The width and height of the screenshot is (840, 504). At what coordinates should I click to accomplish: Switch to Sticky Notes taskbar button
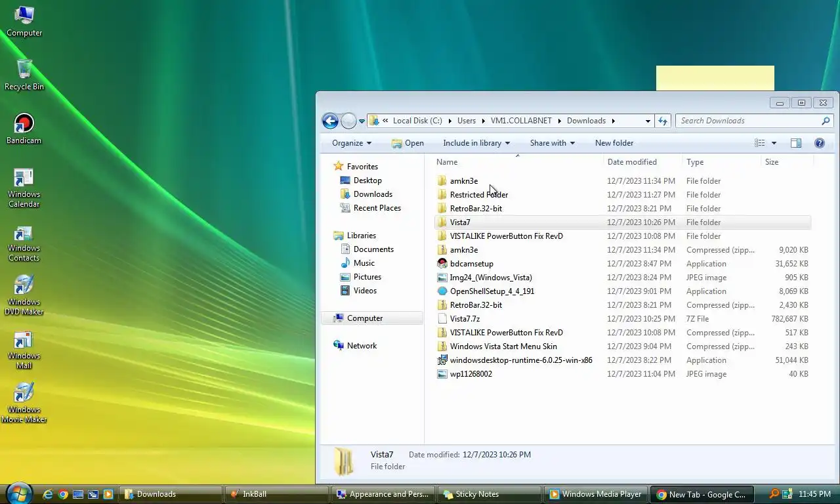point(489,494)
